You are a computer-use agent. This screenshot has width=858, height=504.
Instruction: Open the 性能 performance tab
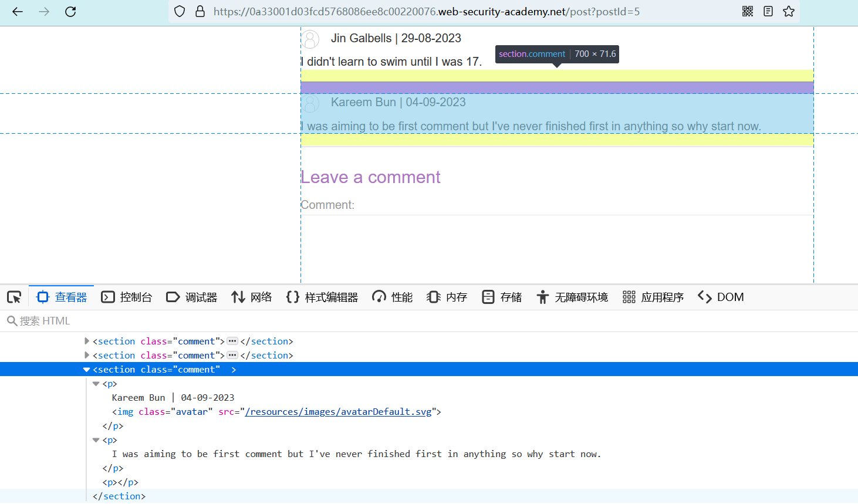(393, 297)
